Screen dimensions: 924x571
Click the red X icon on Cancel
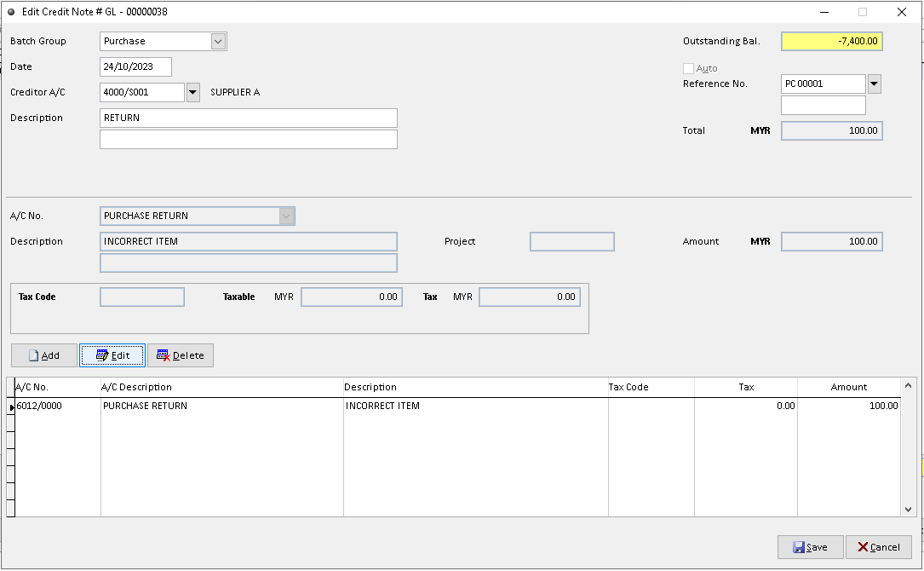863,547
